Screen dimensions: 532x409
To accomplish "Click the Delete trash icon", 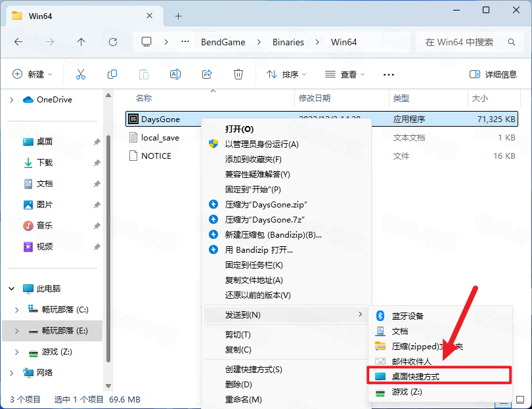I will pyautogui.click(x=238, y=74).
